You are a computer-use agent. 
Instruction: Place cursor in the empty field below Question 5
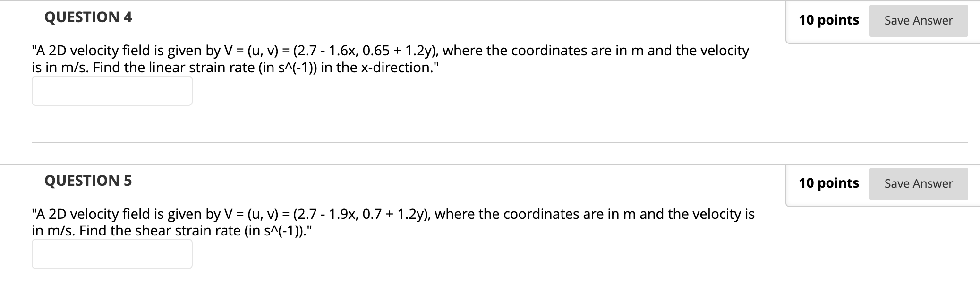[x=111, y=254]
